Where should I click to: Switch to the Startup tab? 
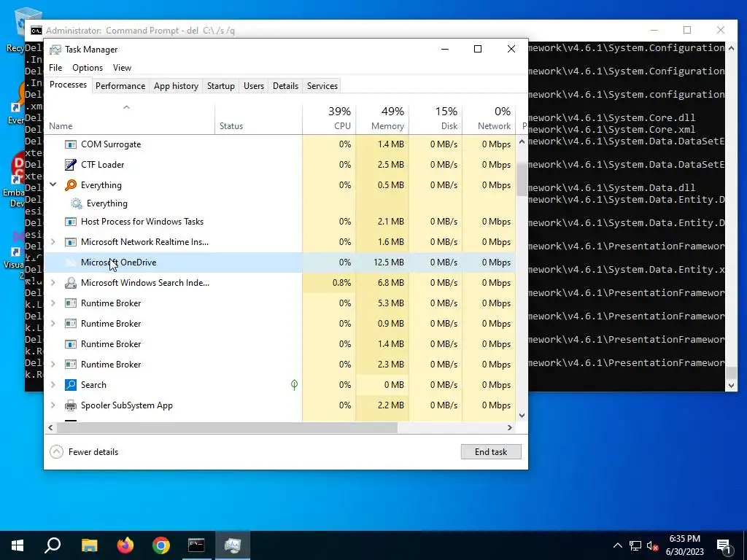tap(221, 86)
